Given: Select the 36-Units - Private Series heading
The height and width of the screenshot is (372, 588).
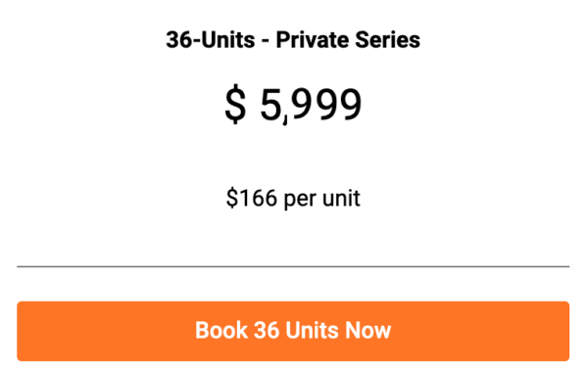Looking at the screenshot, I should pos(293,40).
